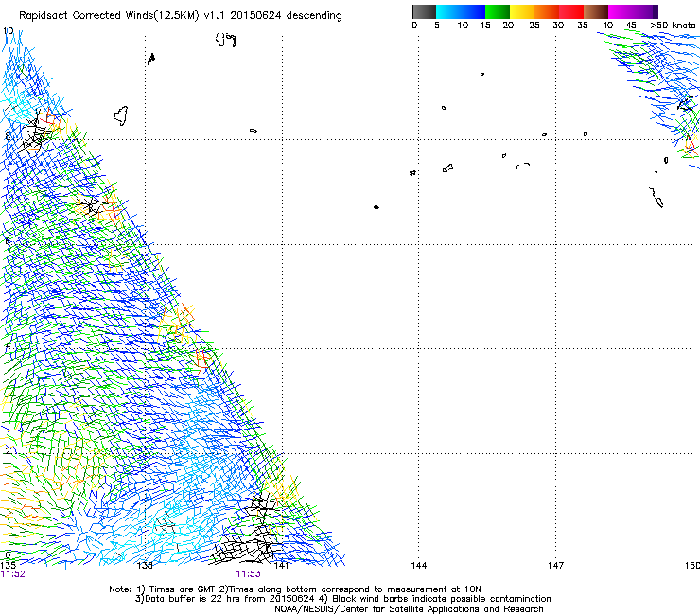Screen dimensions: 700x615
Task: Click the cyan-blue 5-15 knots legend swatch
Action: click(x=461, y=11)
